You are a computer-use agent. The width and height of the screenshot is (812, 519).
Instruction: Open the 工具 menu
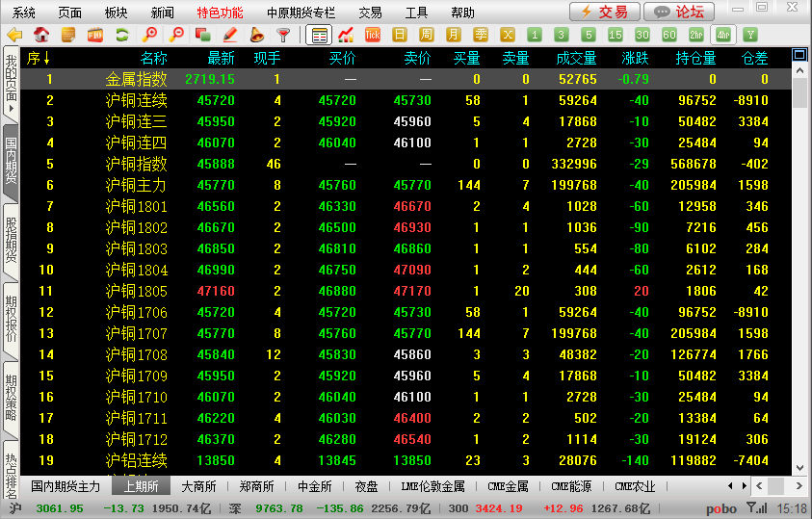tap(416, 13)
